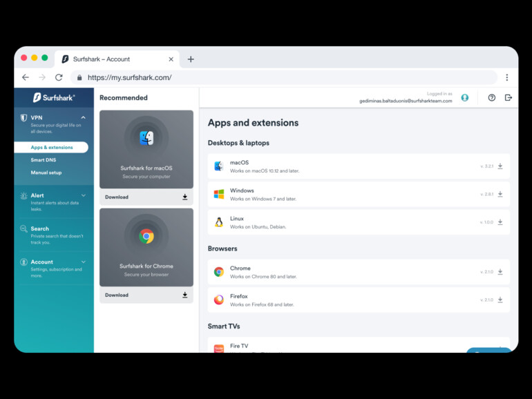Click Surfshark for Chrome recommended card
This screenshot has width=532, height=399.
146,247
